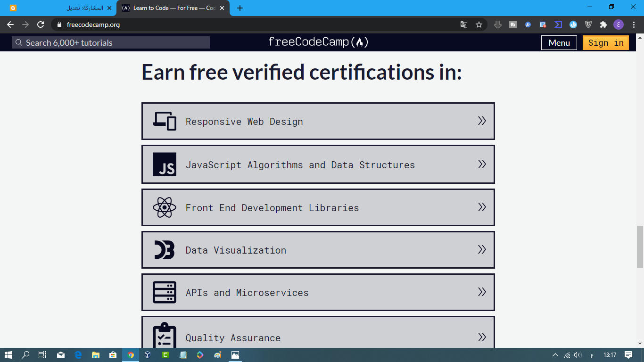
Task: Expand Data Visualization double chevron
Action: (x=482, y=249)
